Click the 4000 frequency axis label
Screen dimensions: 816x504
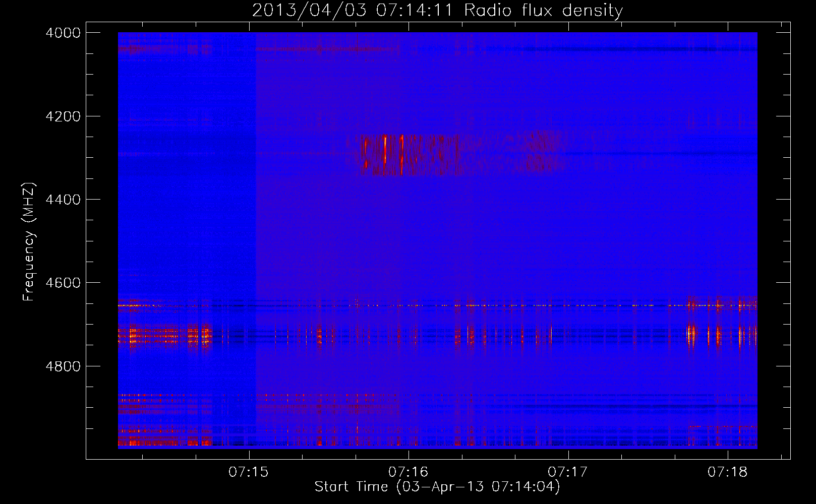tap(63, 33)
